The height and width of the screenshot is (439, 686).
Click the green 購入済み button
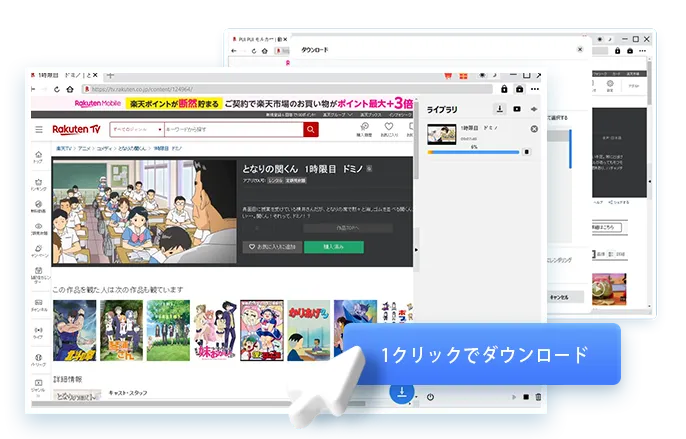click(x=334, y=247)
